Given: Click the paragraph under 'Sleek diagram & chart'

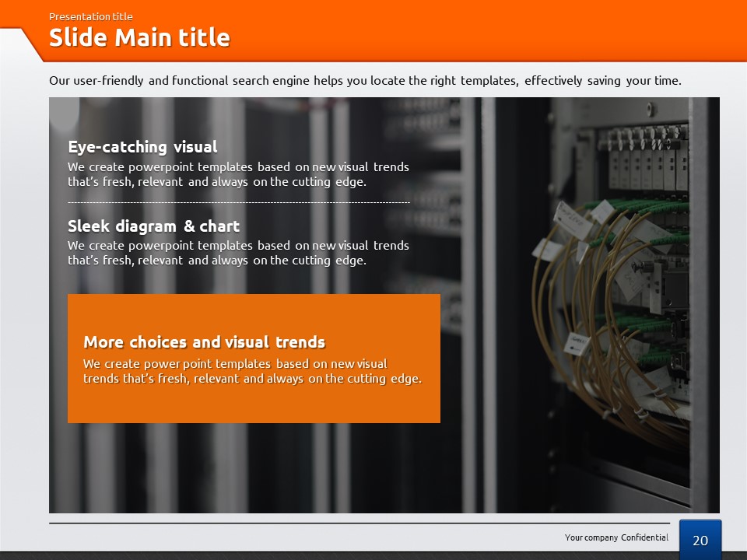Looking at the screenshot, I should 238,253.
